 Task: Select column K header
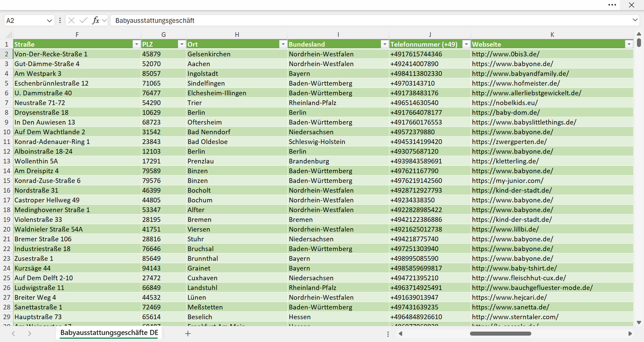(552, 35)
